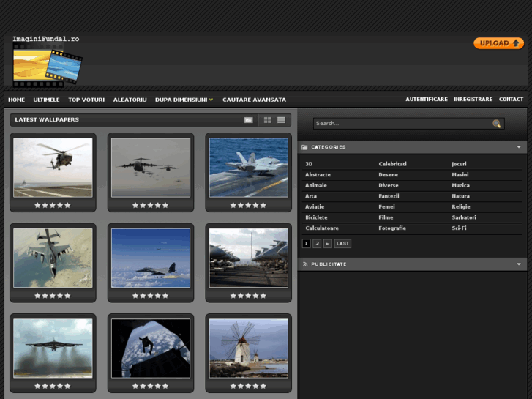Collapse the Publicitate panel arrow
Viewport: 532px width, 399px height.
(519, 264)
